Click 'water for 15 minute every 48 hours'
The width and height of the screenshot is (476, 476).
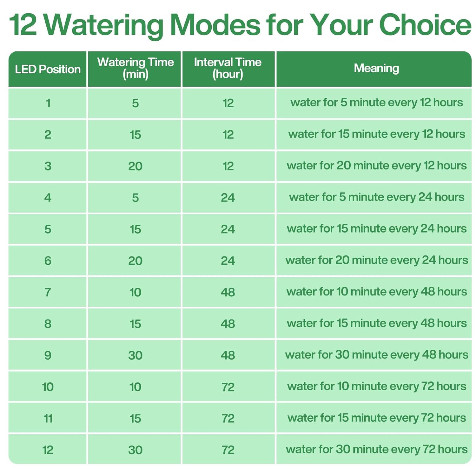pyautogui.click(x=376, y=323)
